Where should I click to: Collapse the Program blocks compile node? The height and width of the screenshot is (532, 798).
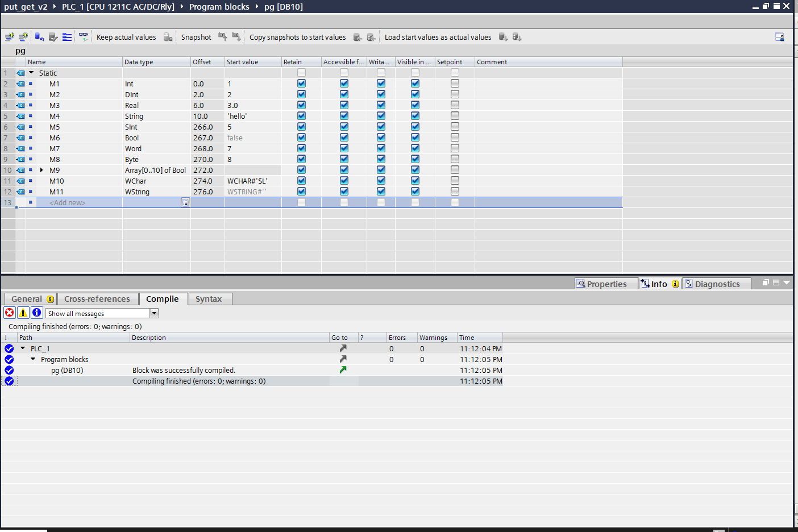click(33, 359)
